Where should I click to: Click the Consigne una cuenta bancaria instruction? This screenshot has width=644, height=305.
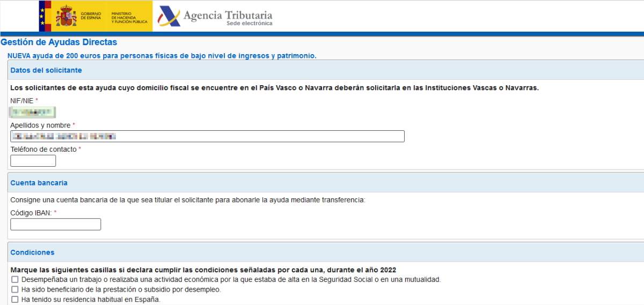[x=187, y=200]
